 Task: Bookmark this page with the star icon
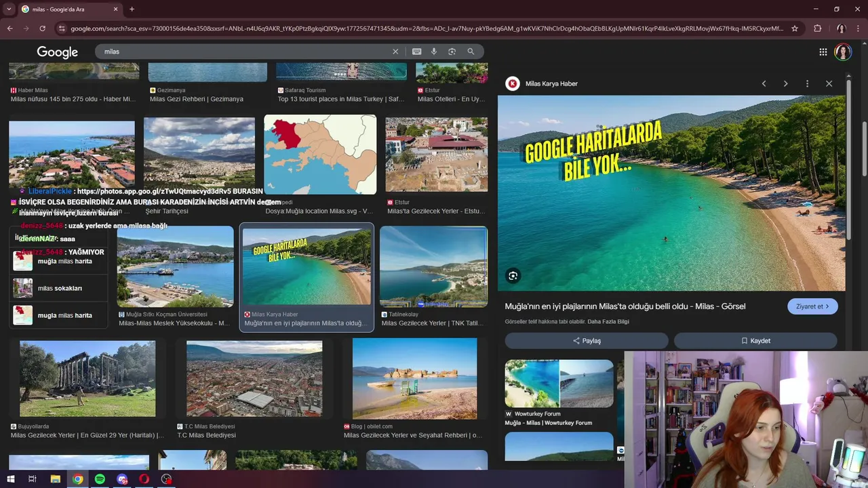click(795, 28)
